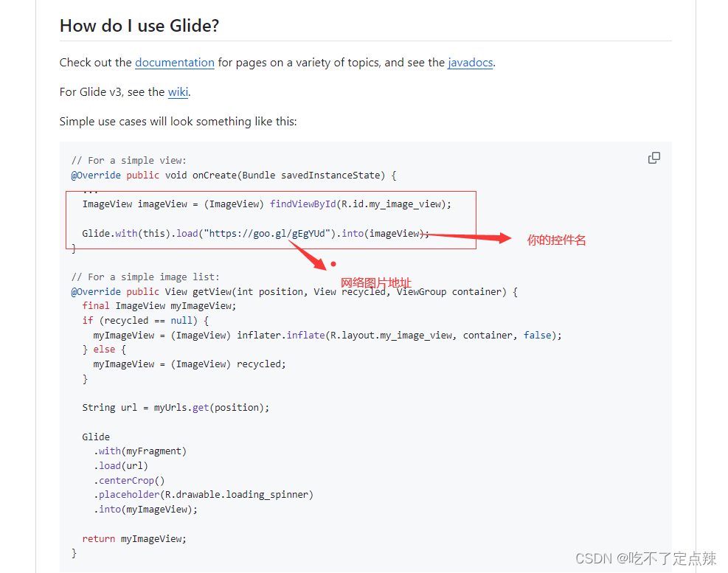Image resolution: width=728 pixels, height=573 pixels.
Task: Click "Simple use cases will look something like this:"
Action: pos(178,122)
